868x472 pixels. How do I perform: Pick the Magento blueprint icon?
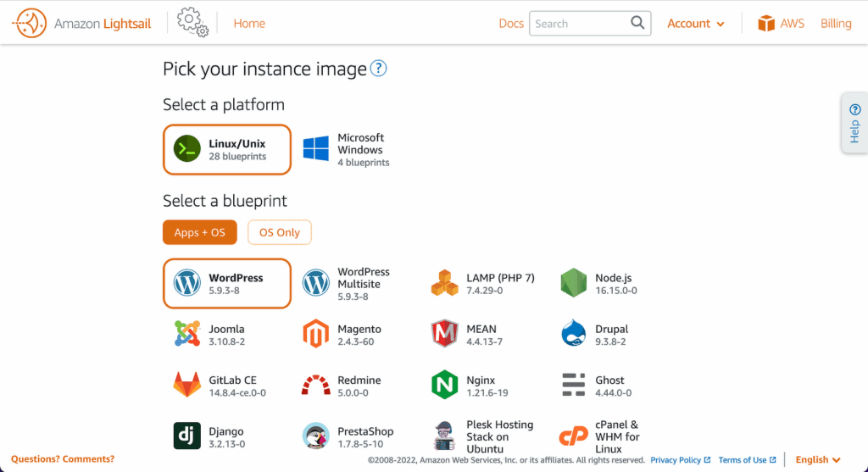pyautogui.click(x=316, y=334)
